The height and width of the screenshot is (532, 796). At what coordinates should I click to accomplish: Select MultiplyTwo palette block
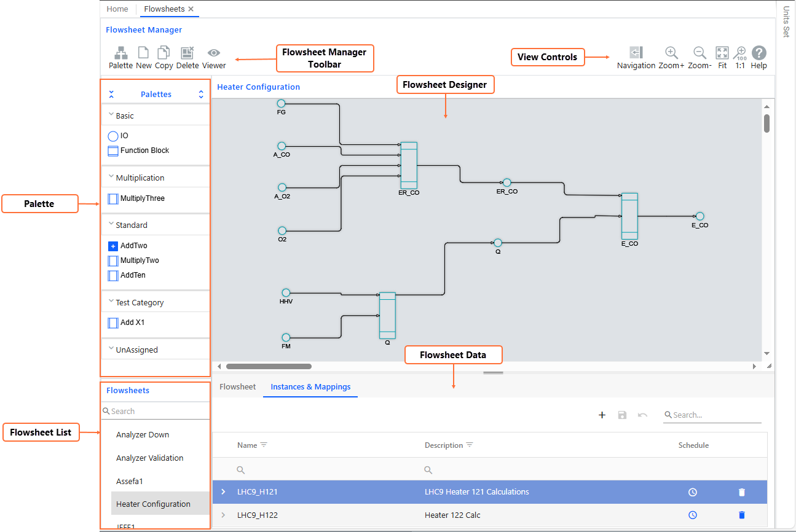point(133,260)
